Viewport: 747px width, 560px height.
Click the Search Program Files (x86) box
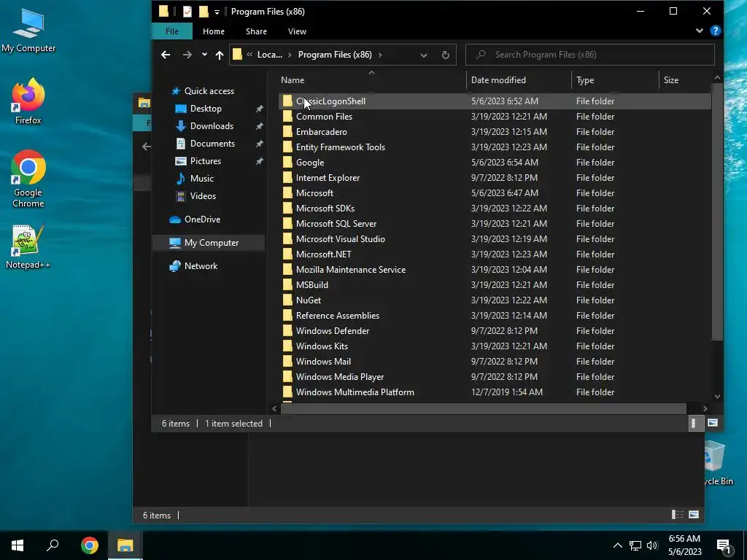tap(589, 55)
